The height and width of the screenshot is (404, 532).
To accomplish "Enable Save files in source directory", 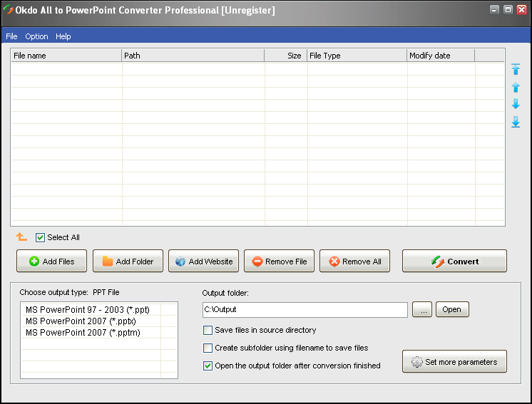I will coord(208,330).
